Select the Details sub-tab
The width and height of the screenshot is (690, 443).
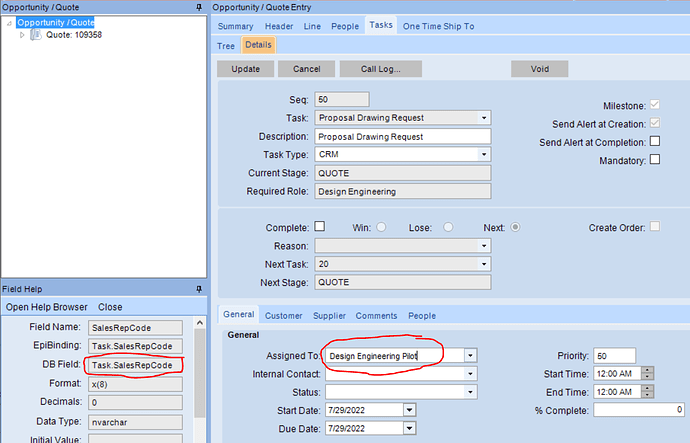(258, 45)
